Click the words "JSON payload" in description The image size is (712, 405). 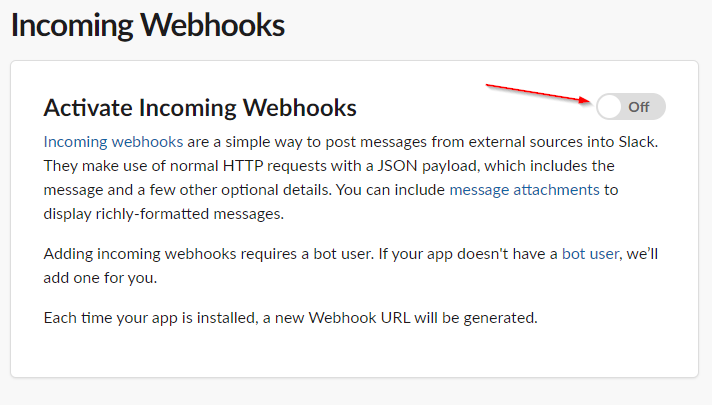pos(428,166)
